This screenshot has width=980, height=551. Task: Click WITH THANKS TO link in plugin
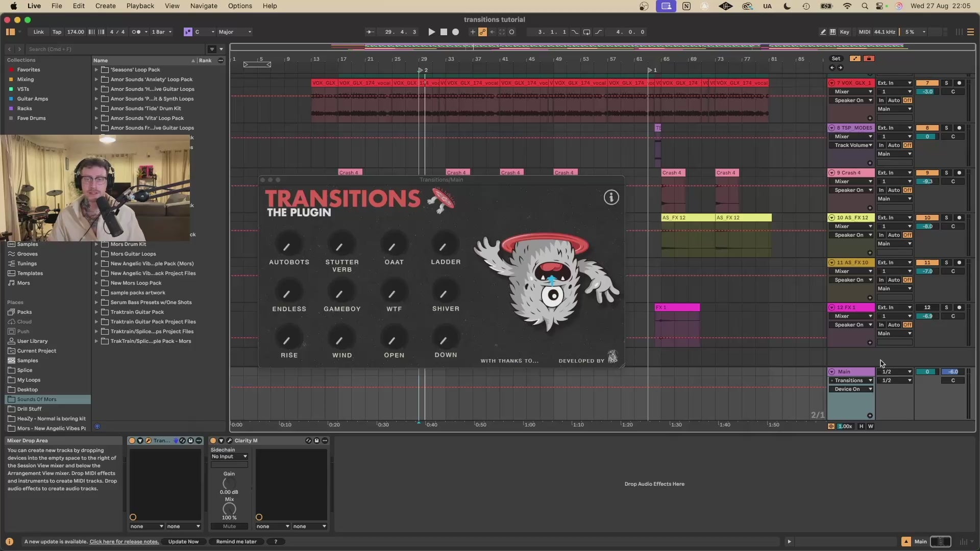[x=509, y=361]
